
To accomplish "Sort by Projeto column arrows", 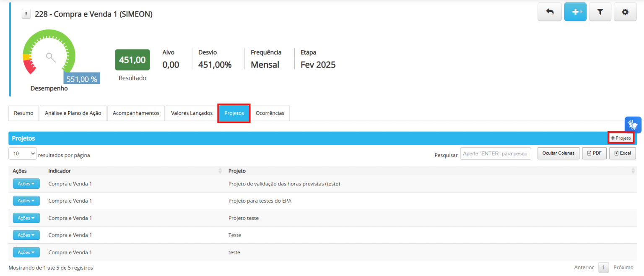I will (633, 171).
